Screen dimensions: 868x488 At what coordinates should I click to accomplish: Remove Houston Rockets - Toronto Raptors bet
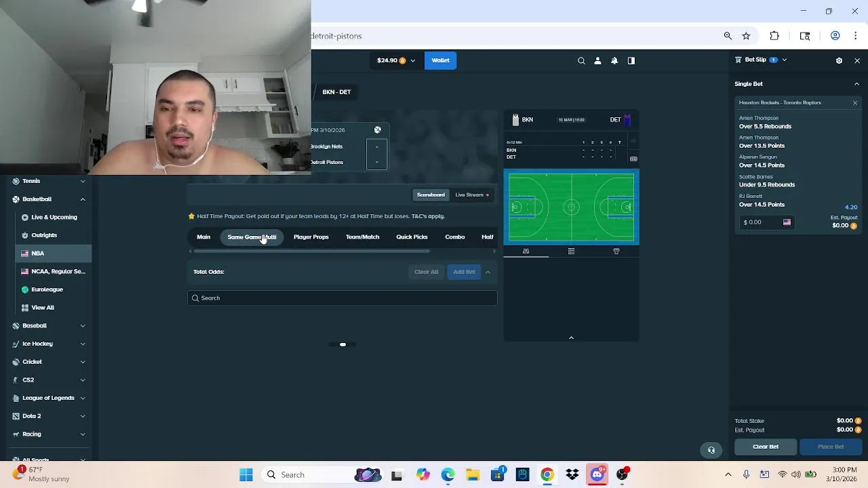click(x=855, y=103)
